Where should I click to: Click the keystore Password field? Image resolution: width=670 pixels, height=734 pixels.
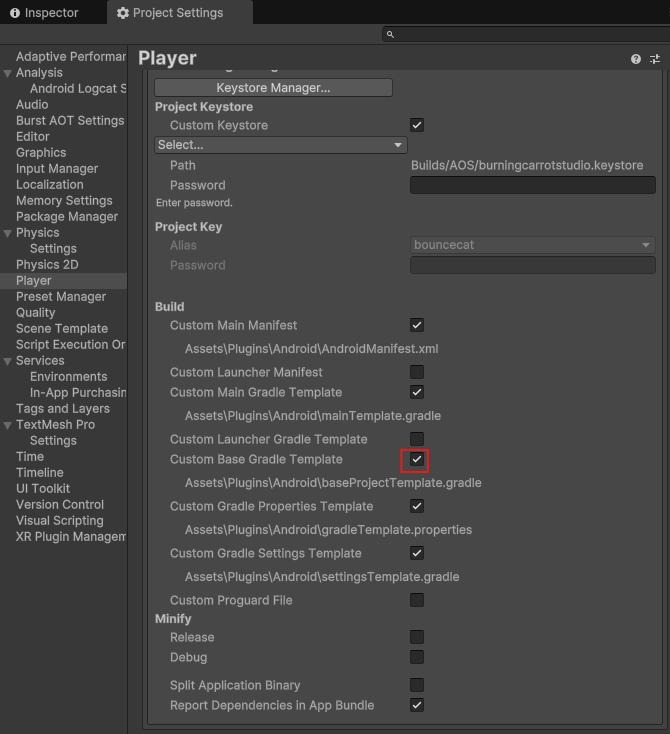[x=533, y=185]
